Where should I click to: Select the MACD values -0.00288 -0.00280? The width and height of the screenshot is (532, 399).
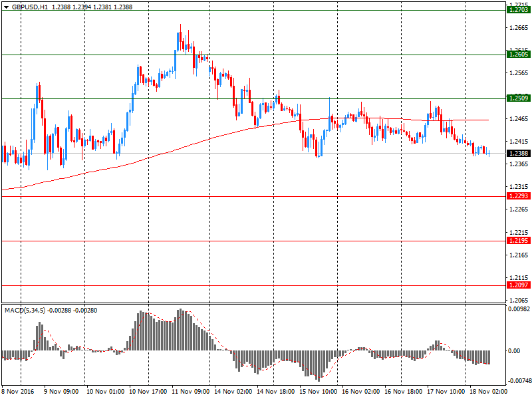[x=72, y=311]
